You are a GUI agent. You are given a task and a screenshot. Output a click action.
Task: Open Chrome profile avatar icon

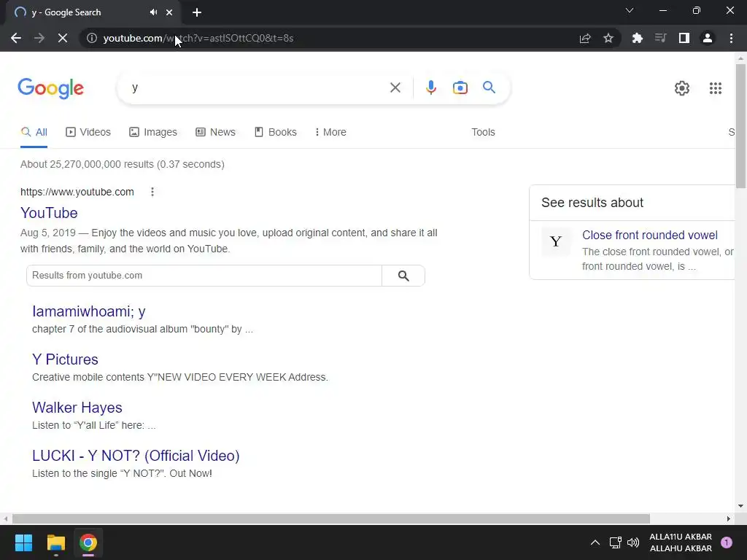[x=708, y=38]
